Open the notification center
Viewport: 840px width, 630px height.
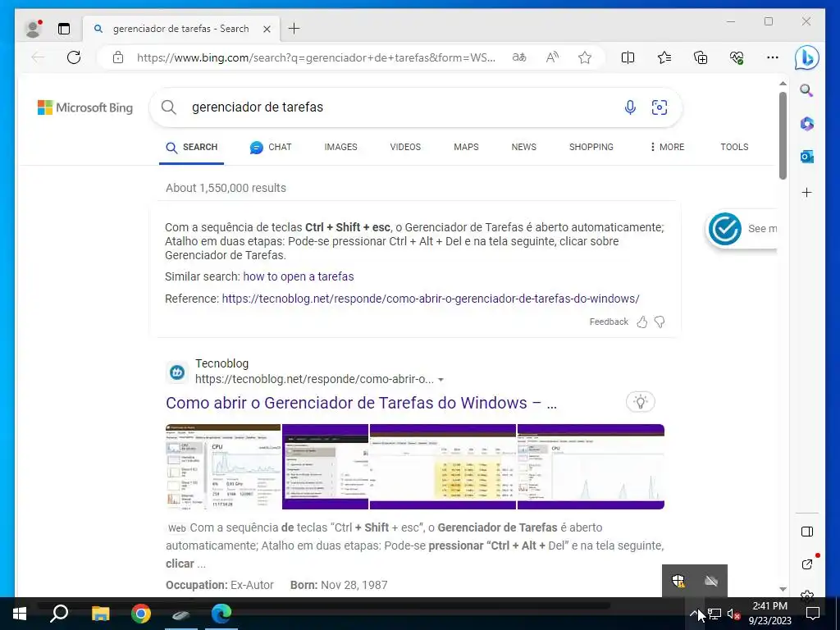tap(813, 614)
